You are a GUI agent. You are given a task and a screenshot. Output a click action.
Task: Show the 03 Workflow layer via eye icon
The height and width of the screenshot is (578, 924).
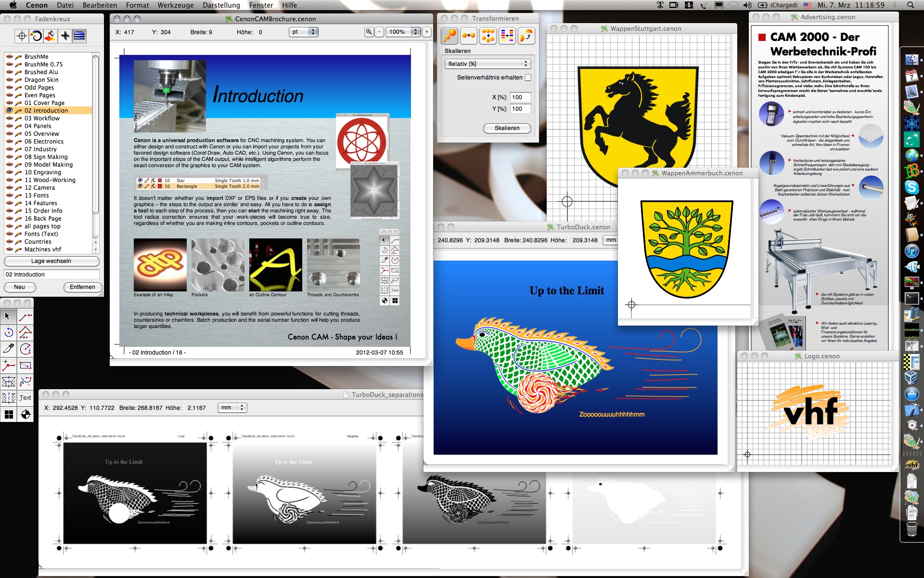pyautogui.click(x=9, y=118)
